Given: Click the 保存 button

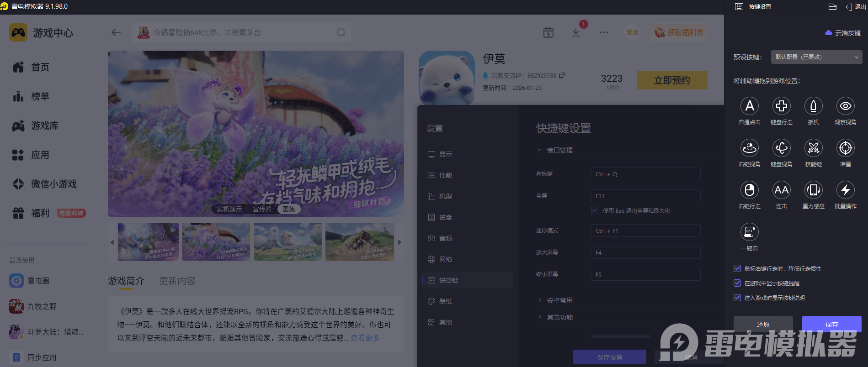Looking at the screenshot, I should [x=831, y=324].
